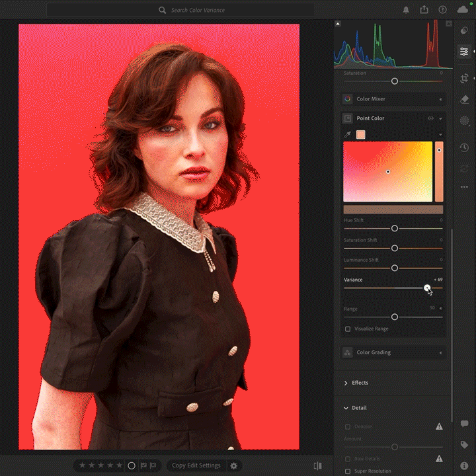Toggle histogram highlight clipping indicator
The height and width of the screenshot is (476, 476).
tap(449, 24)
